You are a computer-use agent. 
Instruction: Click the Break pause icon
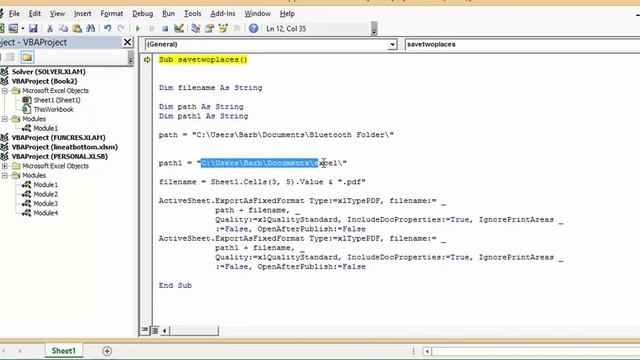click(151, 28)
